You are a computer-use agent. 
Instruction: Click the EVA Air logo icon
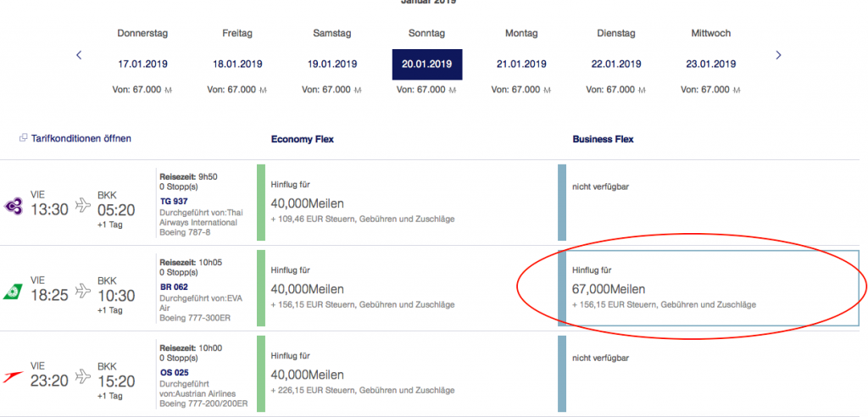[x=14, y=289]
